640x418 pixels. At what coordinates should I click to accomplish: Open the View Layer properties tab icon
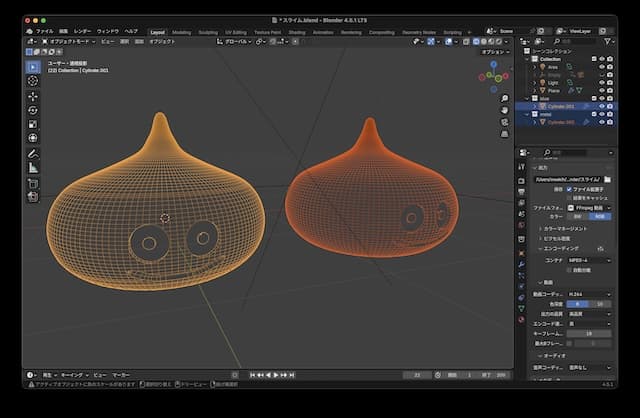point(521,202)
